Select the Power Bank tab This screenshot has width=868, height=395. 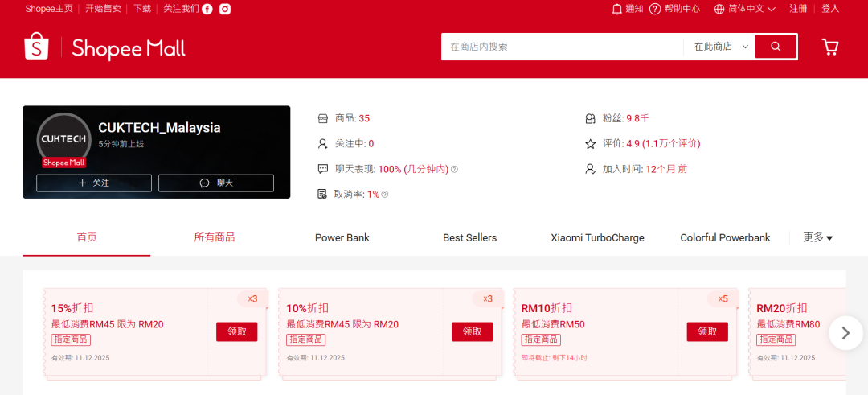[342, 237]
